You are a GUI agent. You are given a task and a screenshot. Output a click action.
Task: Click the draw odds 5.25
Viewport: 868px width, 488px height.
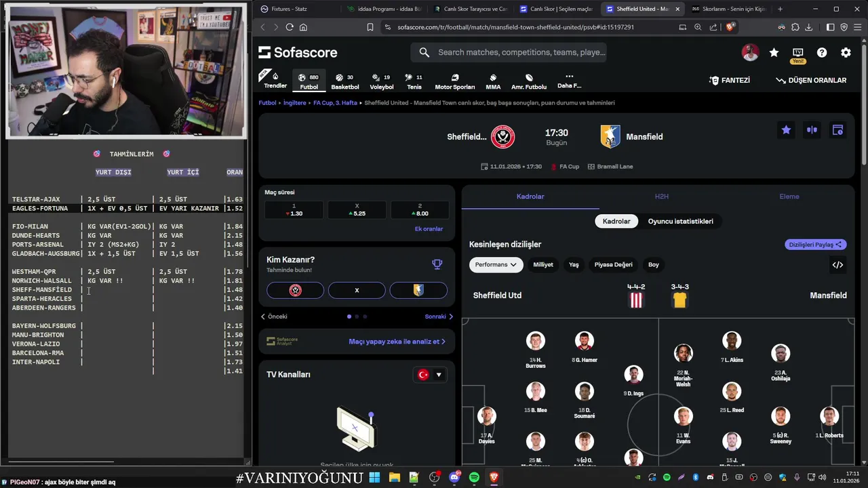click(357, 209)
